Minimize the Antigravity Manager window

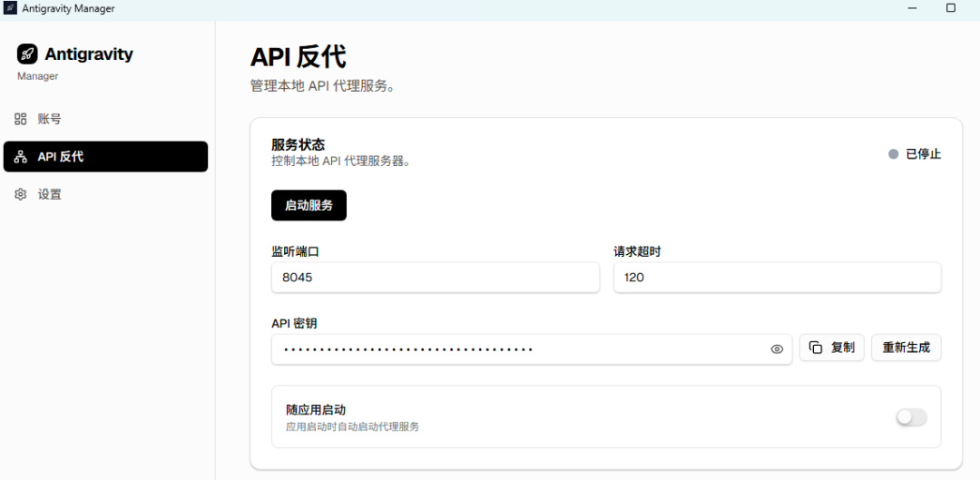coord(910,8)
